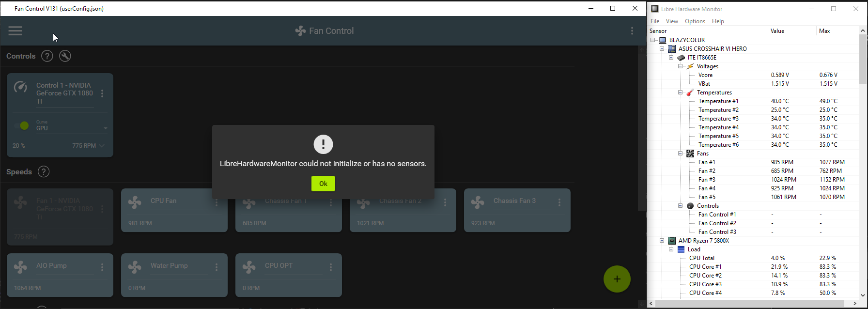Collapse the Temperatures node
Screen dimensions: 868x309
(681, 93)
